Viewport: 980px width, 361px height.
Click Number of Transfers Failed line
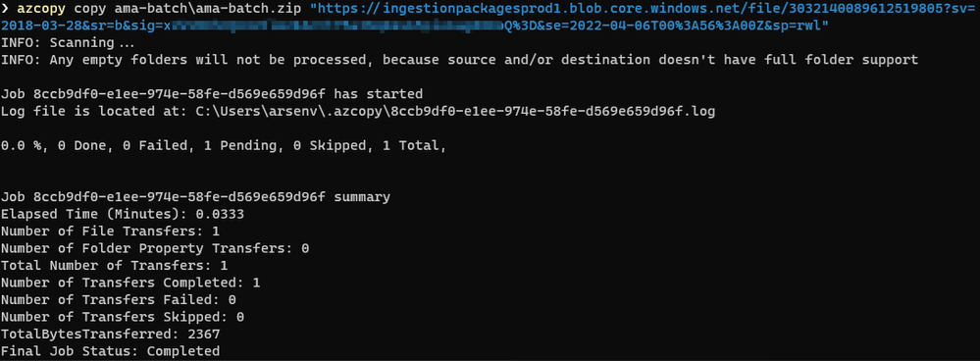(119, 300)
